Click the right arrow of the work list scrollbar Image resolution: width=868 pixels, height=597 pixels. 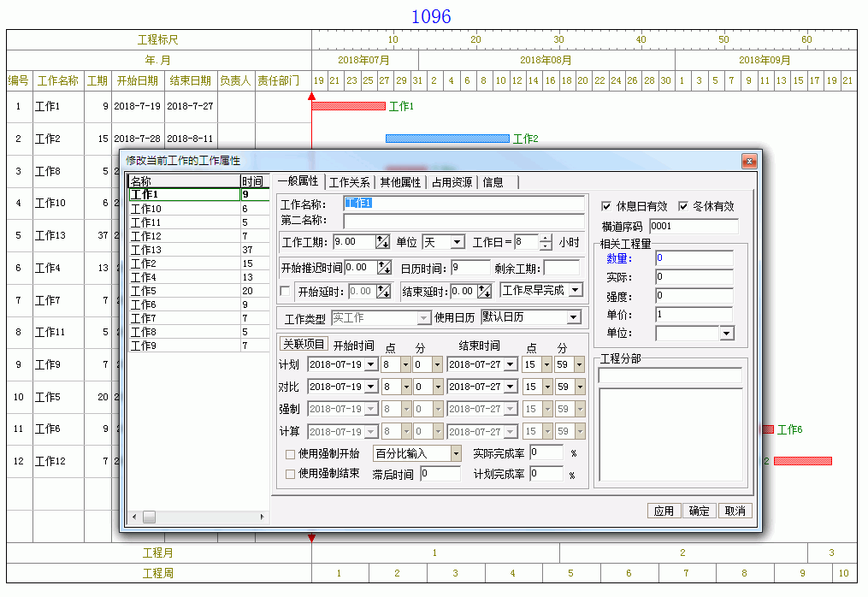point(263,517)
